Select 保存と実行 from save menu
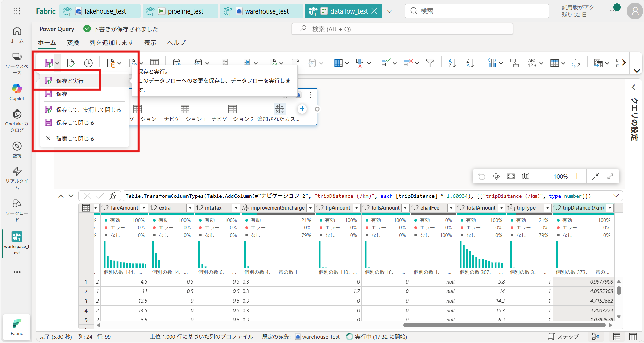The width and height of the screenshot is (644, 343). click(70, 81)
